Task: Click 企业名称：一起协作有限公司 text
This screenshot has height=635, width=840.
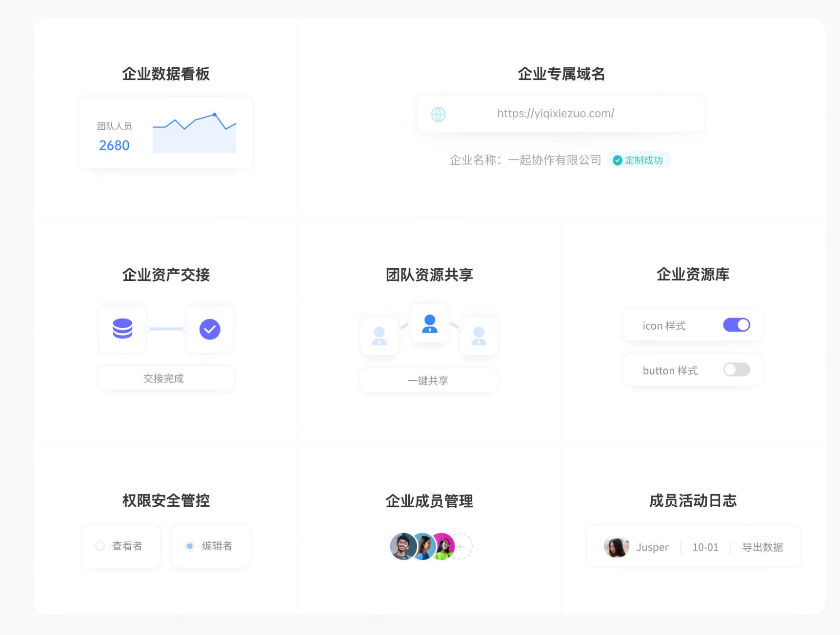Action: click(x=525, y=160)
